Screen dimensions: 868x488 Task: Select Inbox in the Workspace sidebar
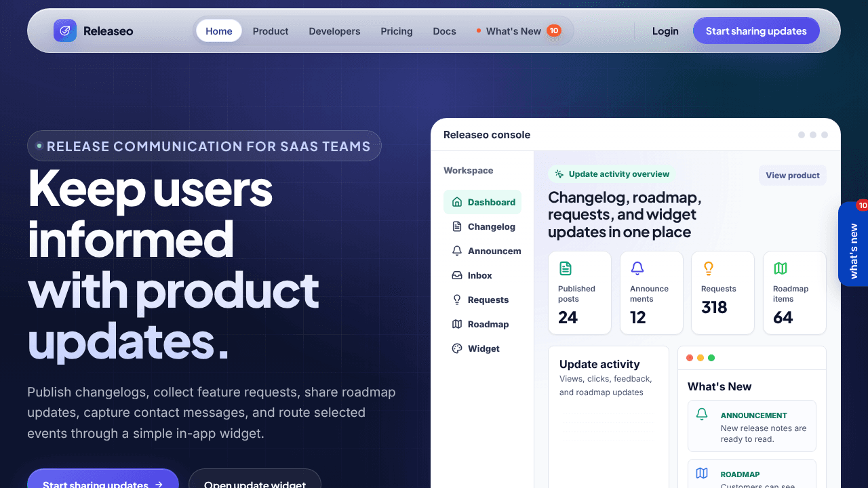coord(482,275)
